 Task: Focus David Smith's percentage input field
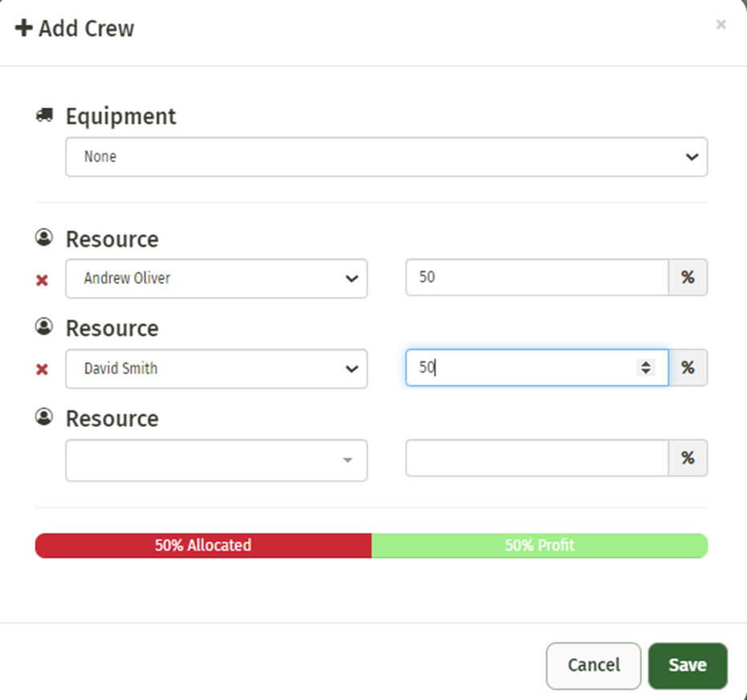(x=522, y=368)
